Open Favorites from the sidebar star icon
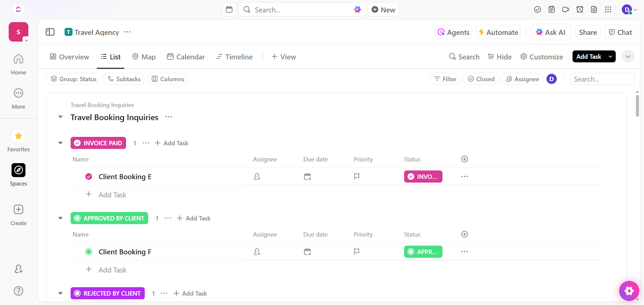The height and width of the screenshot is (305, 644). click(x=18, y=136)
